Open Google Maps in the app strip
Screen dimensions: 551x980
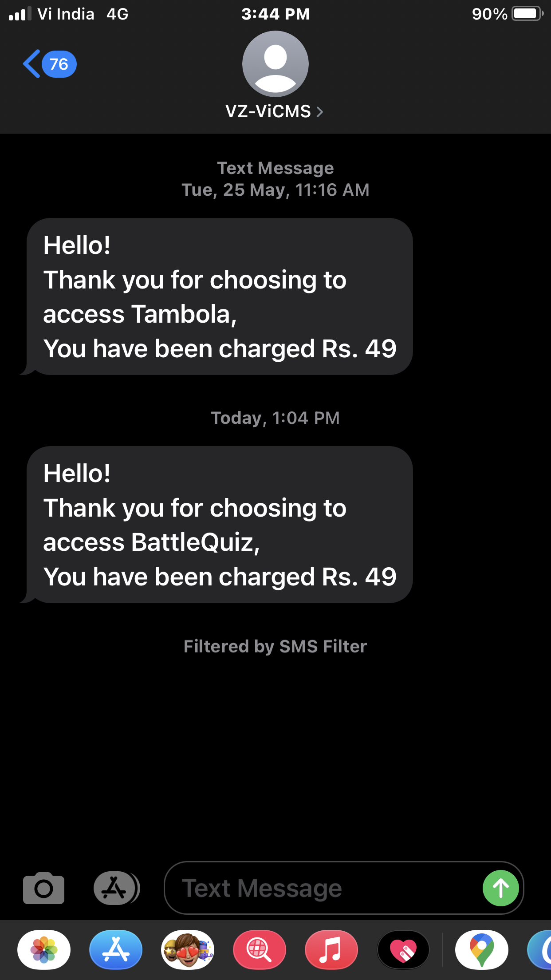482,950
